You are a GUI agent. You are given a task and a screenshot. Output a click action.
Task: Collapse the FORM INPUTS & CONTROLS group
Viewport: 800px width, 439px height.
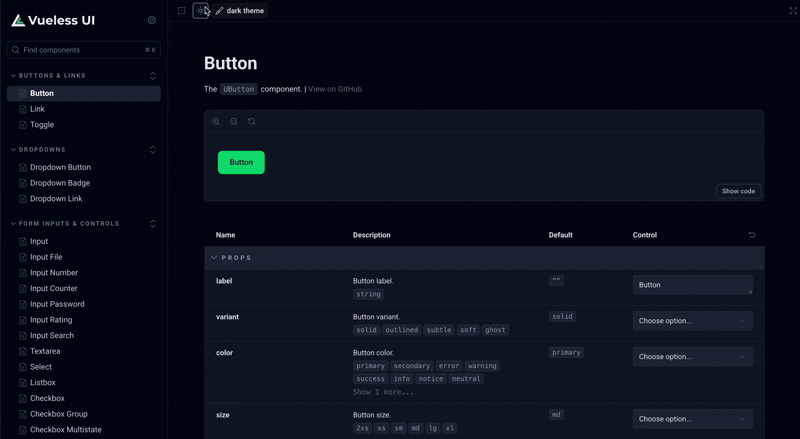pyautogui.click(x=65, y=224)
